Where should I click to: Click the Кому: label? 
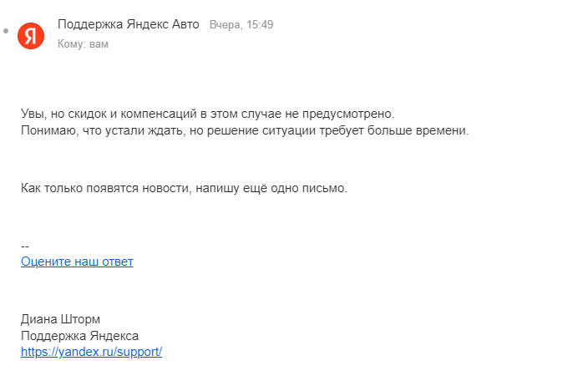72,43
